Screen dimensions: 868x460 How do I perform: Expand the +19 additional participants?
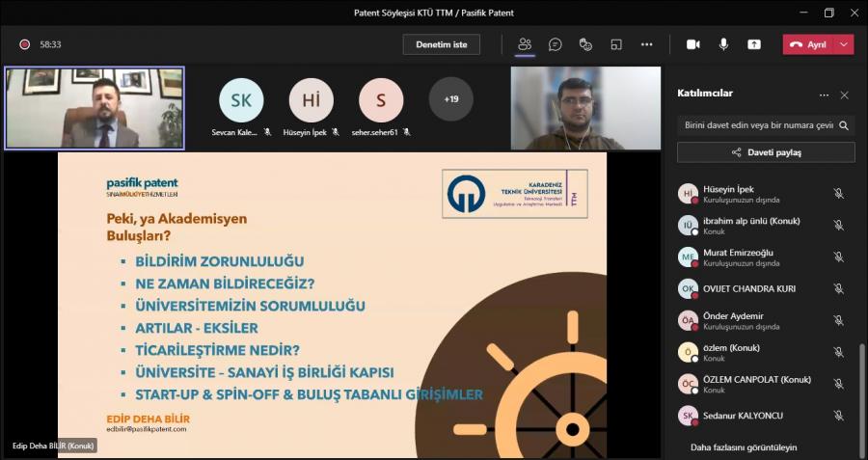pos(450,99)
